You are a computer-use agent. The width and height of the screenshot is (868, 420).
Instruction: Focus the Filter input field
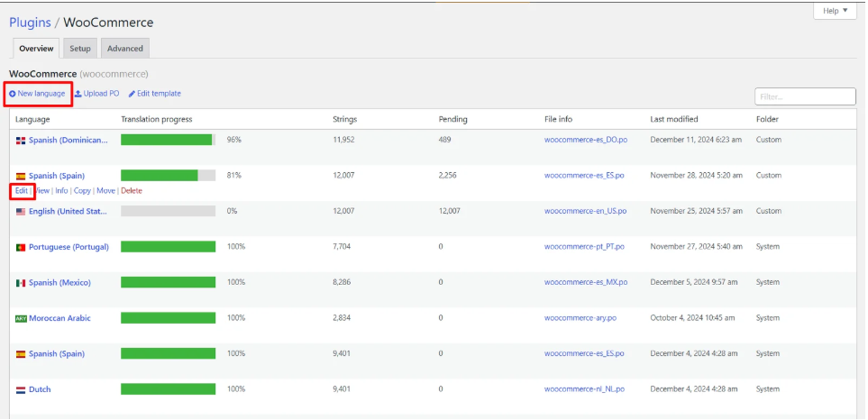tap(806, 96)
